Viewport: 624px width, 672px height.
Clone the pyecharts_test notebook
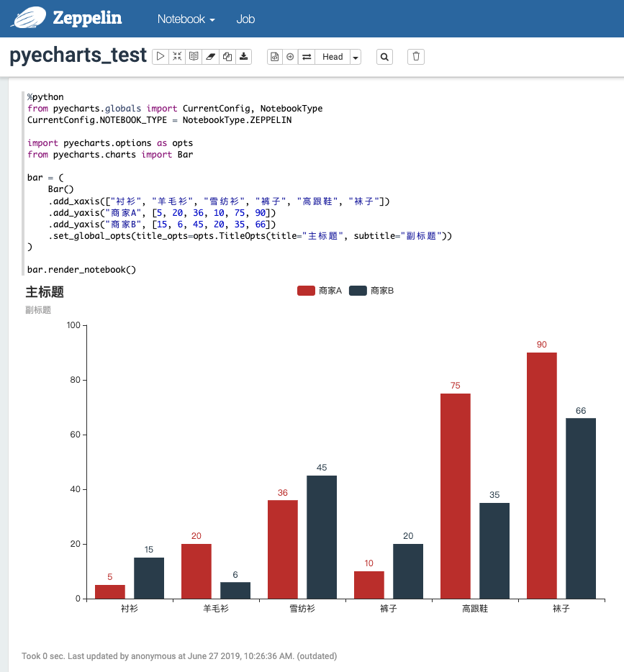(226, 55)
